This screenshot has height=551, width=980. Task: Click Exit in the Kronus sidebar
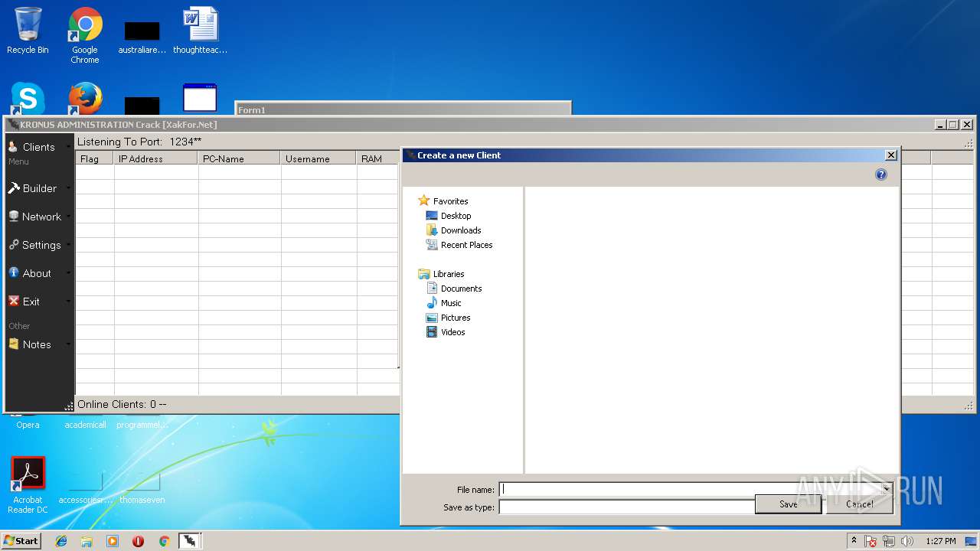click(39, 302)
